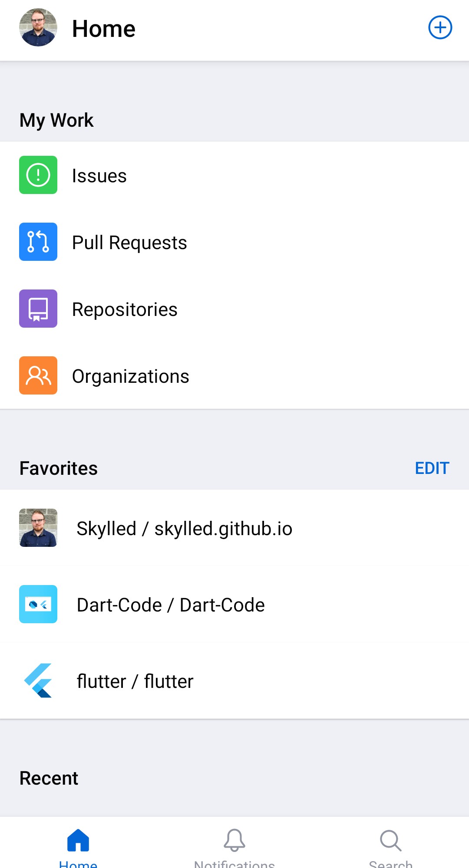Open Skylled / skylled.github.io favorite
The height and width of the screenshot is (868, 469).
pos(184,529)
